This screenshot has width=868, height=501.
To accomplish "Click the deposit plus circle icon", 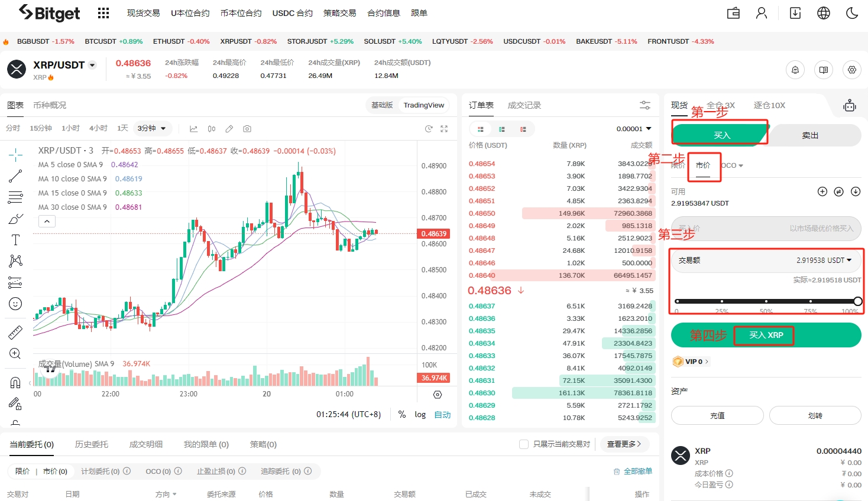I will [x=822, y=191].
